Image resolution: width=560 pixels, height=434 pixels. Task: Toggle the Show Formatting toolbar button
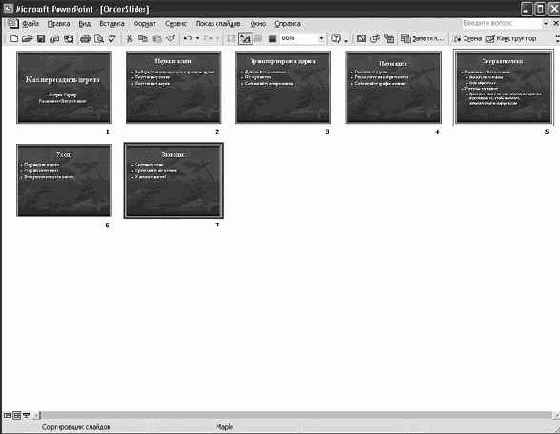tap(245, 39)
